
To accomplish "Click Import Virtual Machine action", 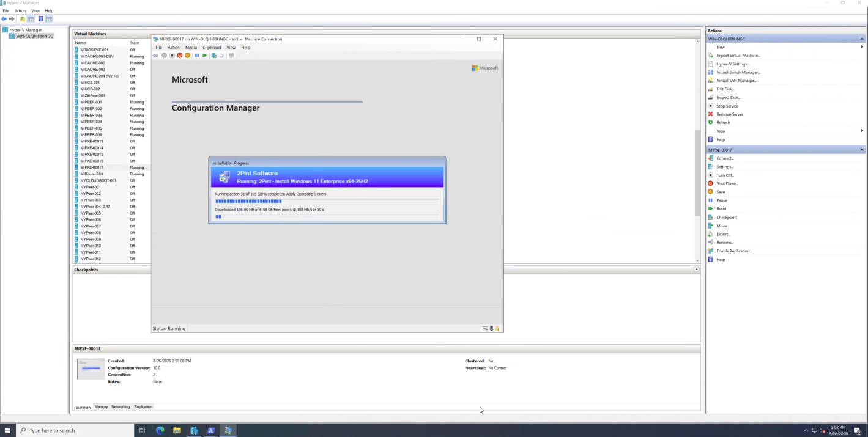I will coord(738,56).
